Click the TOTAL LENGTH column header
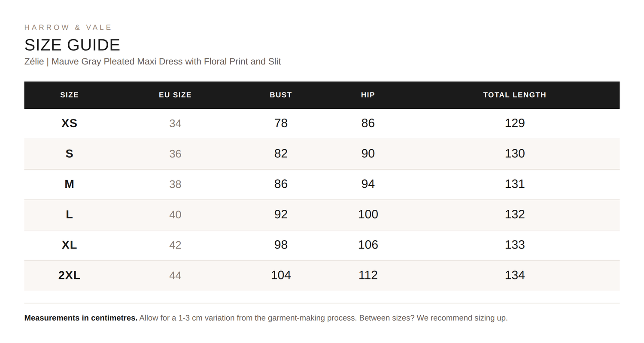This screenshot has width=644, height=343. click(515, 95)
